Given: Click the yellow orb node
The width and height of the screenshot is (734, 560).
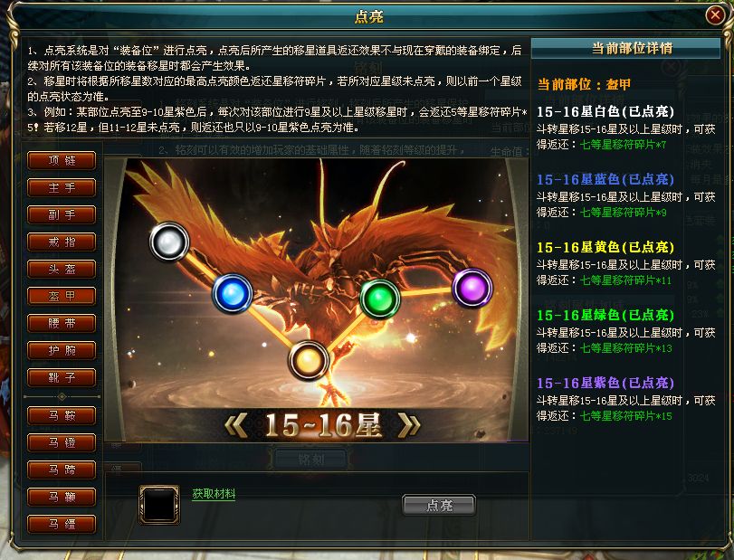Looking at the screenshot, I should 309,360.
